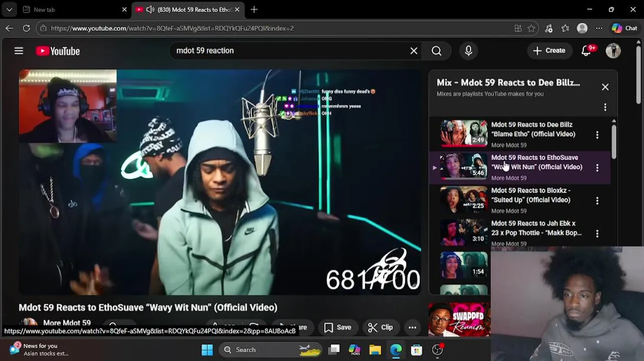This screenshot has height=361, width=644.
Task: Close the 'New tab' browser tab
Action: [x=124, y=10]
